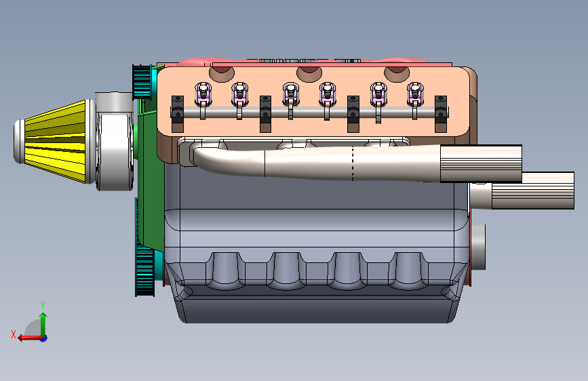
Task: Select the horizontal rocker shaft
Action: click(x=309, y=112)
